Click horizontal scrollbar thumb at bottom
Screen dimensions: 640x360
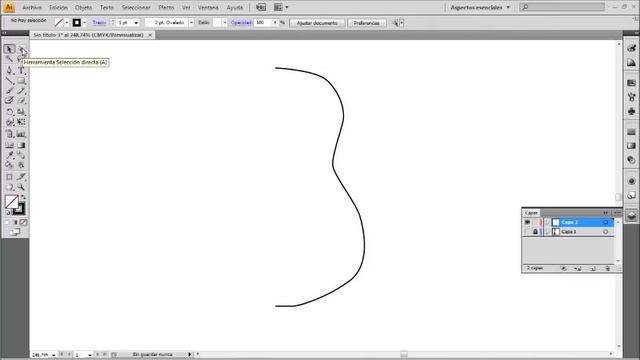404,354
